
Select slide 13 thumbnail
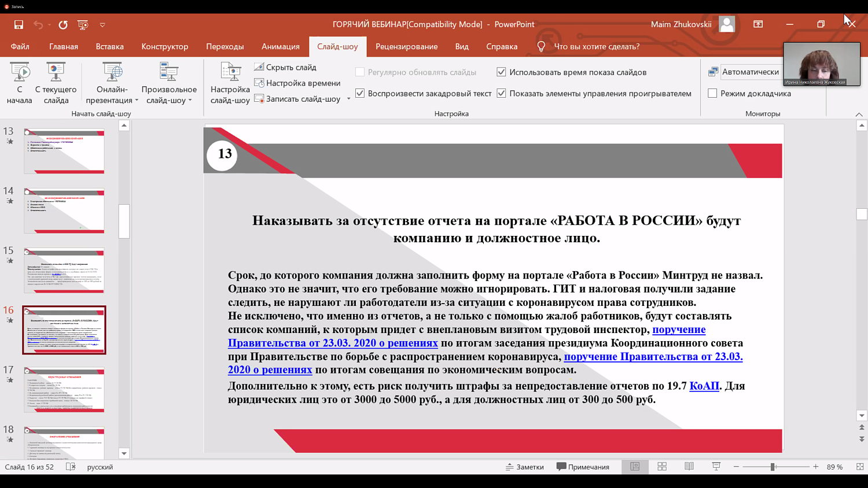tap(64, 151)
